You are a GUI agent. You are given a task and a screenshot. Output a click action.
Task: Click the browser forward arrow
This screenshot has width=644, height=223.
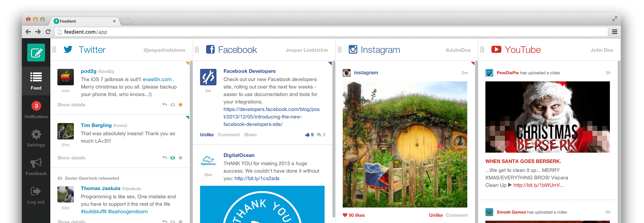(38, 32)
